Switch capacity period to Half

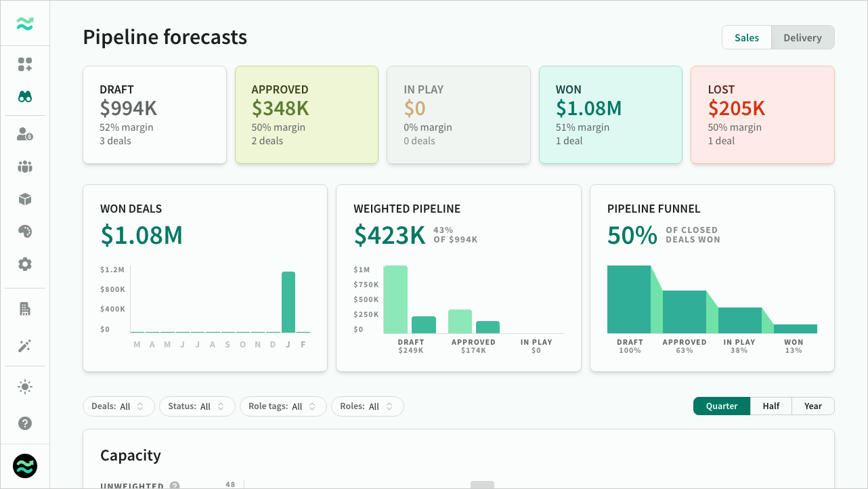click(771, 406)
